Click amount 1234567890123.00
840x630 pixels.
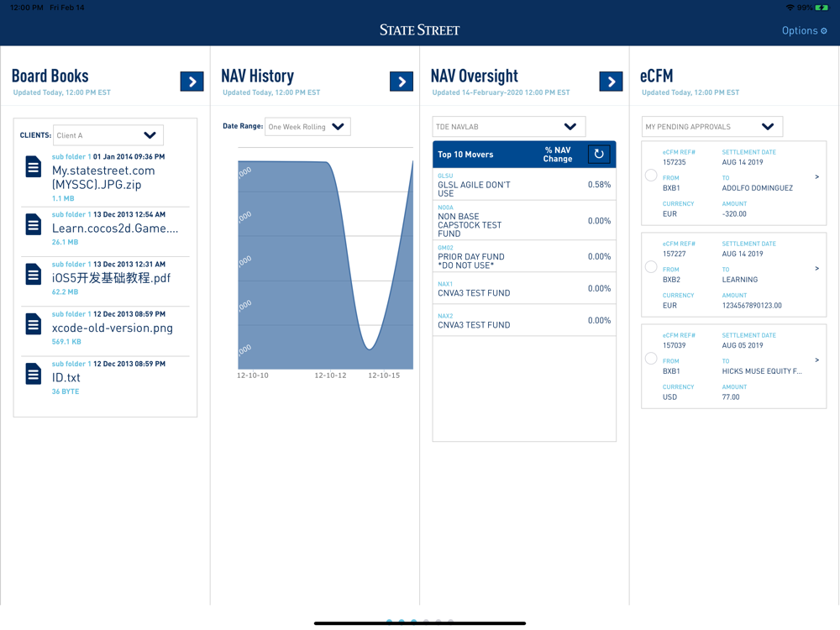752,306
